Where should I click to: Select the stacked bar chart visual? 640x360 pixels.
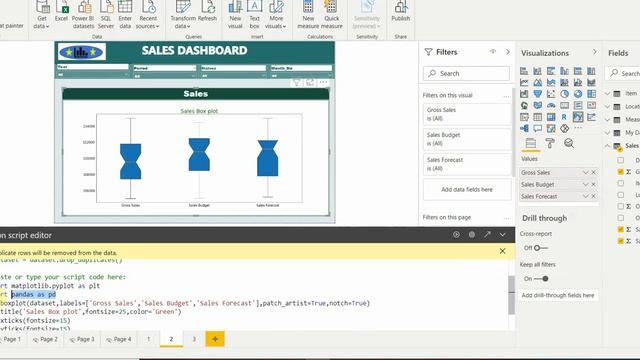click(x=524, y=71)
